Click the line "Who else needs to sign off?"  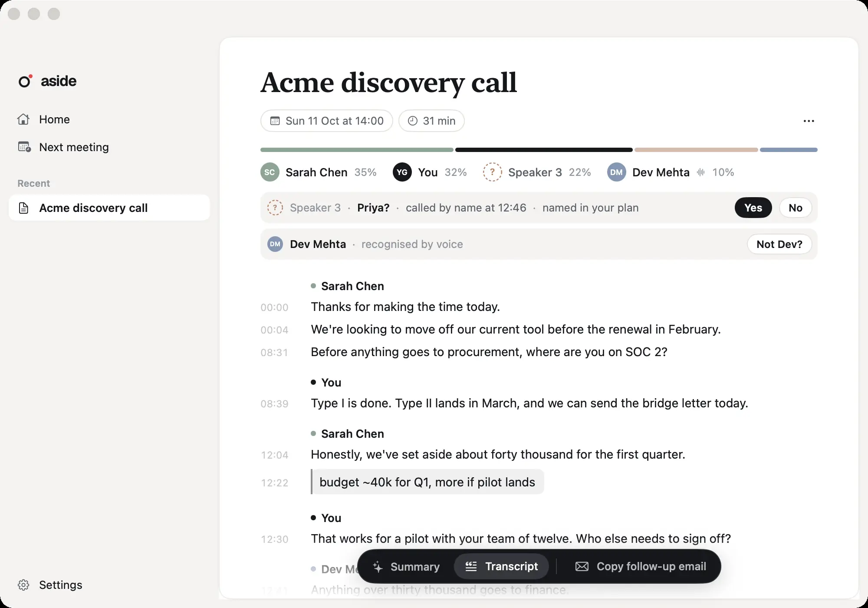coord(654,539)
